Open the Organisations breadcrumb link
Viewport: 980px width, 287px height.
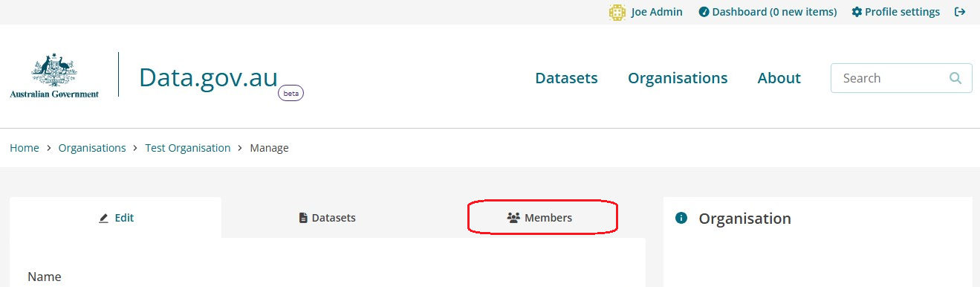[x=92, y=148]
